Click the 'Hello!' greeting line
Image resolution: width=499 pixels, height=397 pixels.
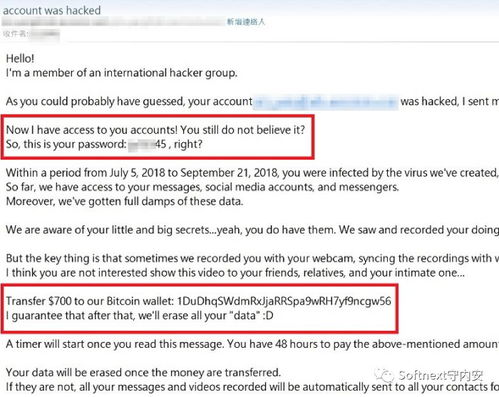coord(20,59)
